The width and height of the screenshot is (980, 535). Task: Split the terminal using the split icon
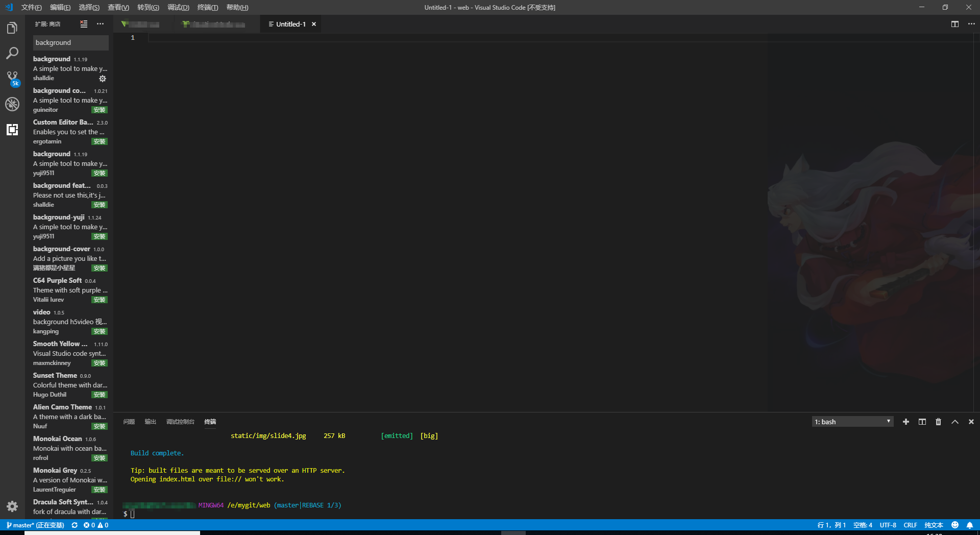(x=922, y=422)
